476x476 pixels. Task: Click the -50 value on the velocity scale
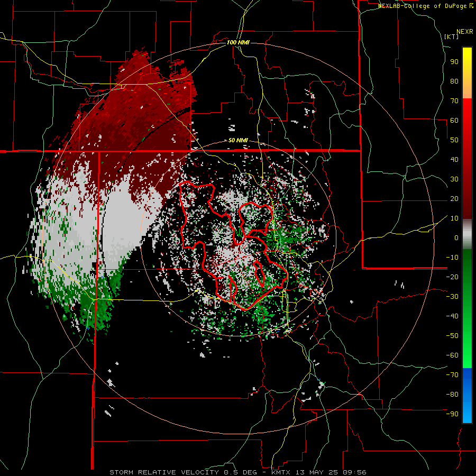click(452, 335)
